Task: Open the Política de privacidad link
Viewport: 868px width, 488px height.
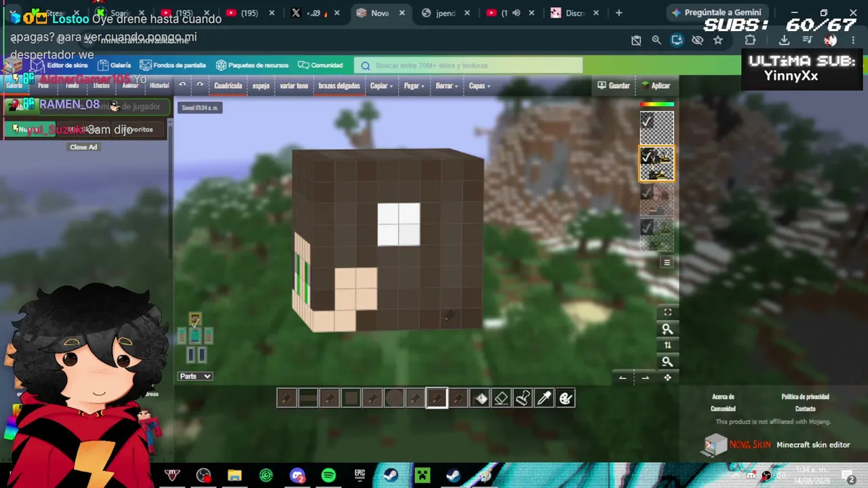Action: (805, 396)
